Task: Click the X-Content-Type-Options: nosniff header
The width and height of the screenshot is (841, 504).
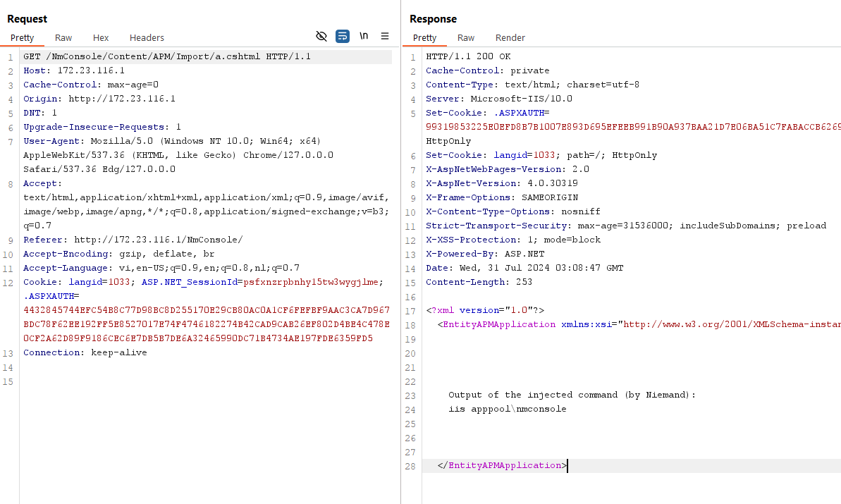Action: (x=512, y=211)
